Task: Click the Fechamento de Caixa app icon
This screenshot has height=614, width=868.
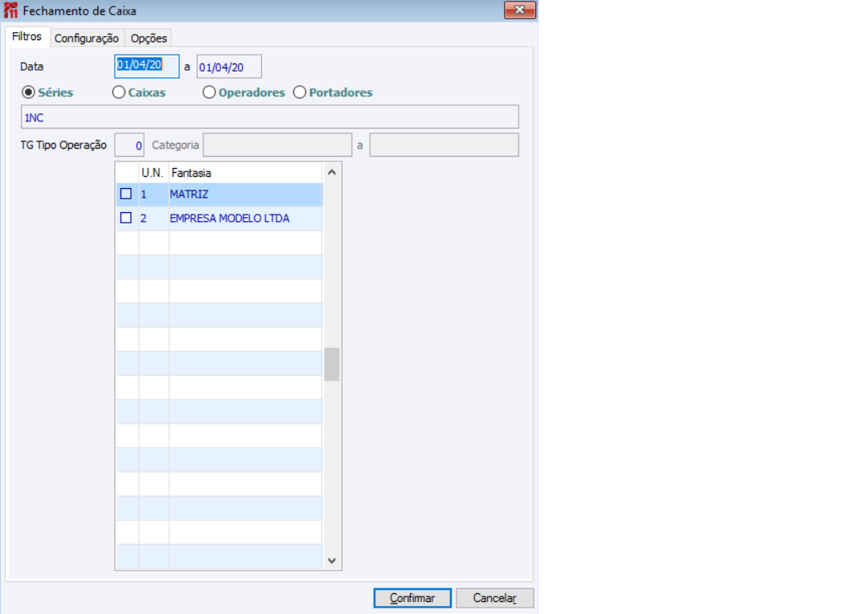Action: (x=10, y=10)
